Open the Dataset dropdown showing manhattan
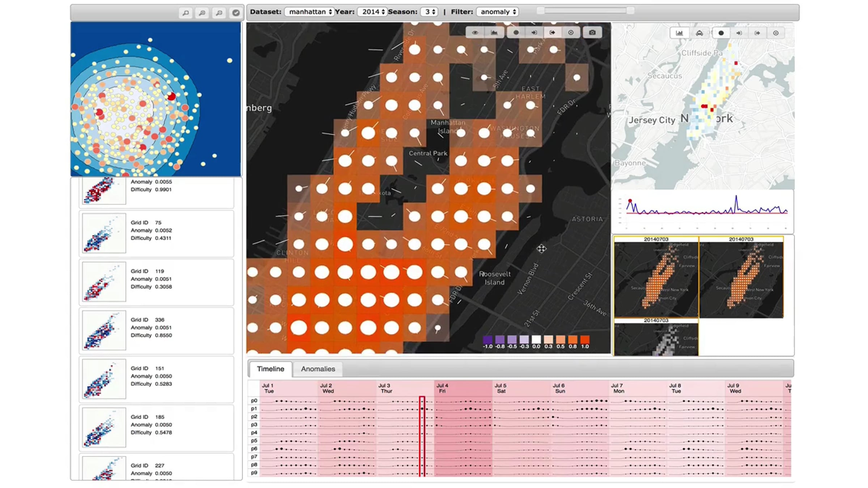Image resolution: width=868 pixels, height=488 pixels. [x=310, y=12]
